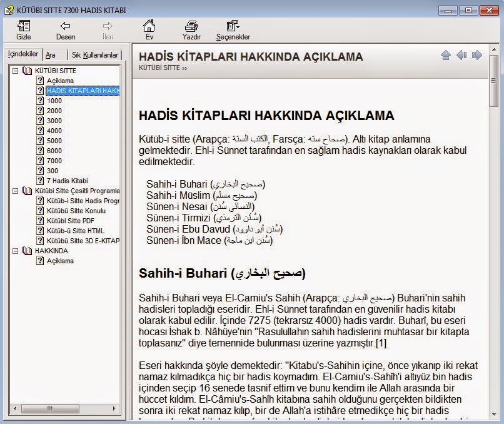Click the previous topic arrow in header
The height and width of the screenshot is (424, 504).
pyautogui.click(x=461, y=56)
